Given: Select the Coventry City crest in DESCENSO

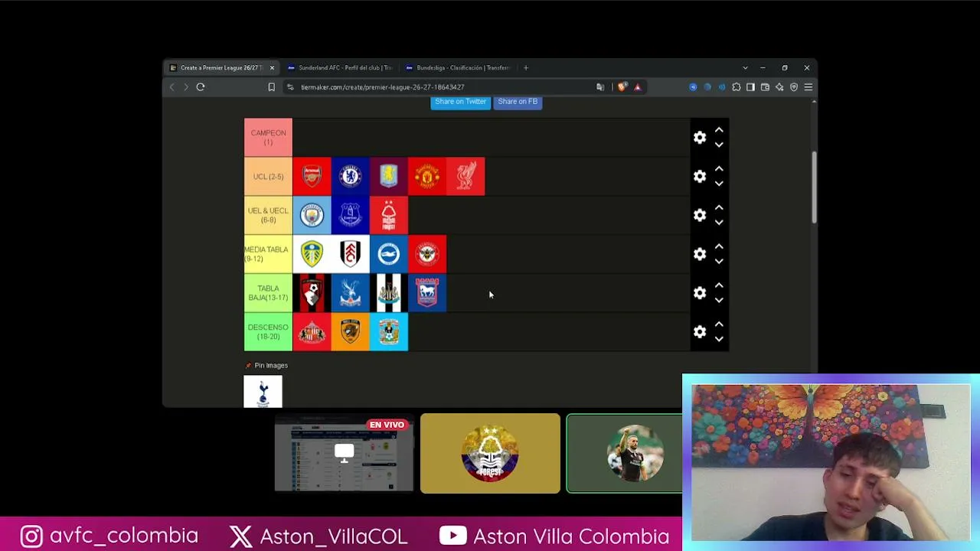Looking at the screenshot, I should pos(389,332).
